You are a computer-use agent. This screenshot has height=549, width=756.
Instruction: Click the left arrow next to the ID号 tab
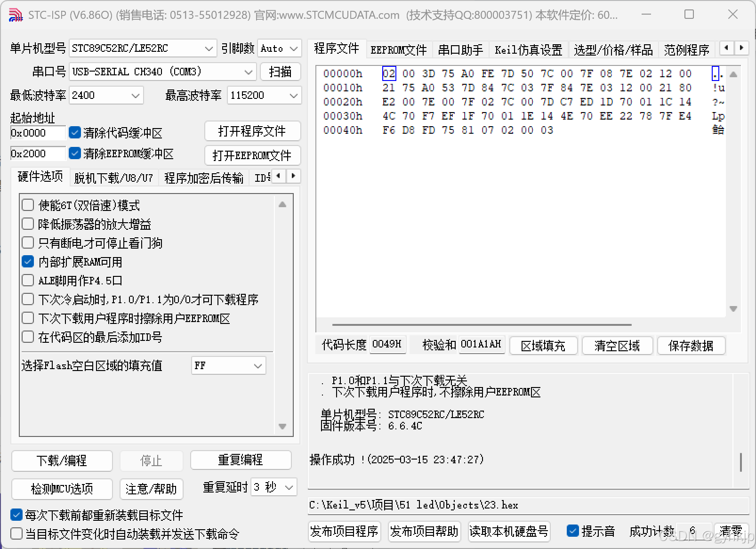[x=279, y=176]
